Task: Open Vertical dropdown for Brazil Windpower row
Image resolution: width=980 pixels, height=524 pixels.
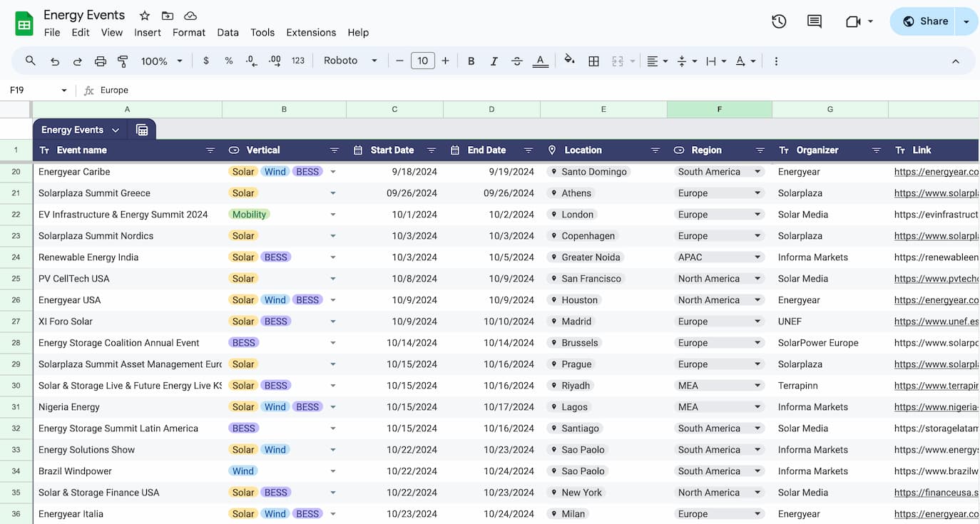Action: coord(332,471)
